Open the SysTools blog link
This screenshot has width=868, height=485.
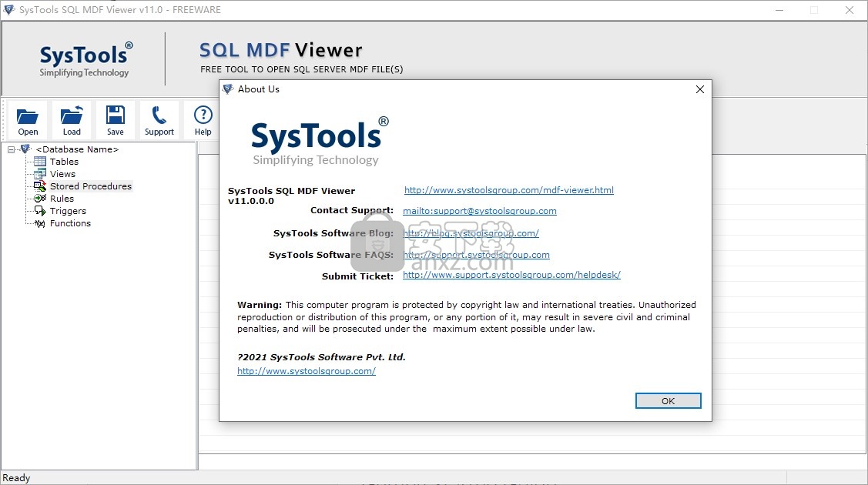(x=471, y=233)
